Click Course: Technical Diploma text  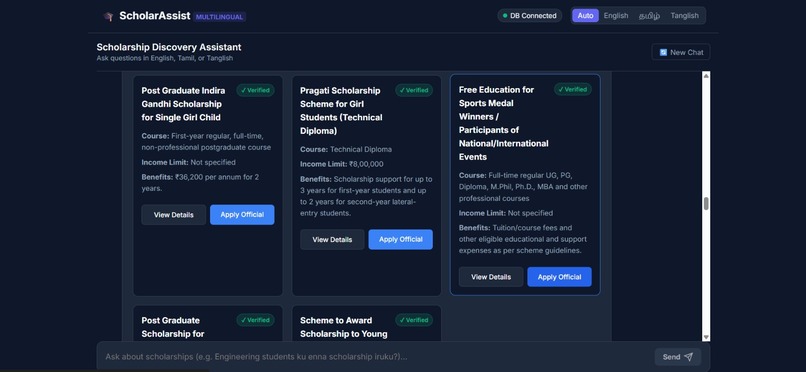346,150
